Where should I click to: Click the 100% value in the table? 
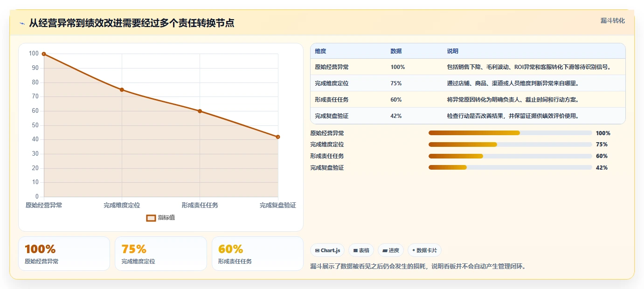tap(398, 67)
